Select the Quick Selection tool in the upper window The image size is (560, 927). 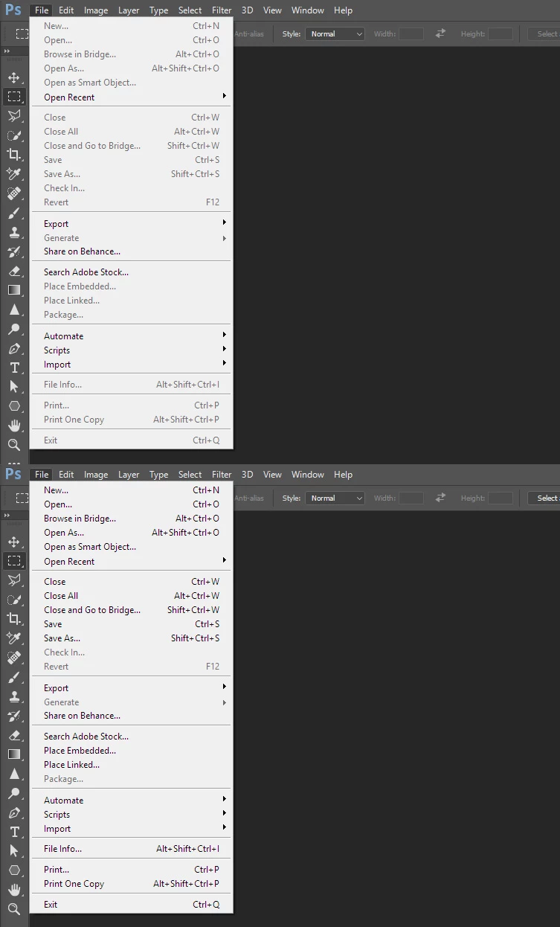coord(14,135)
